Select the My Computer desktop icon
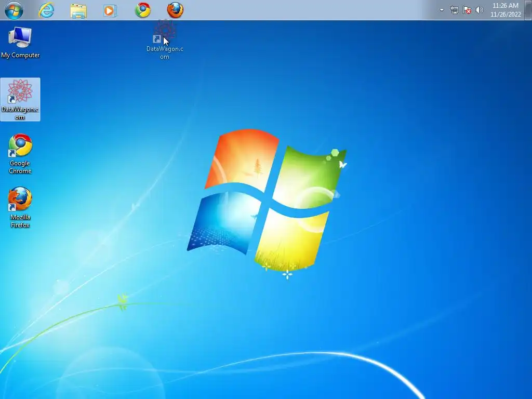 pyautogui.click(x=20, y=43)
